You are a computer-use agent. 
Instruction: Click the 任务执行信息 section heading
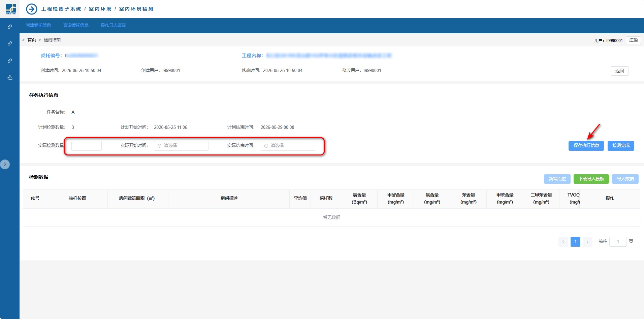pyautogui.click(x=43, y=96)
